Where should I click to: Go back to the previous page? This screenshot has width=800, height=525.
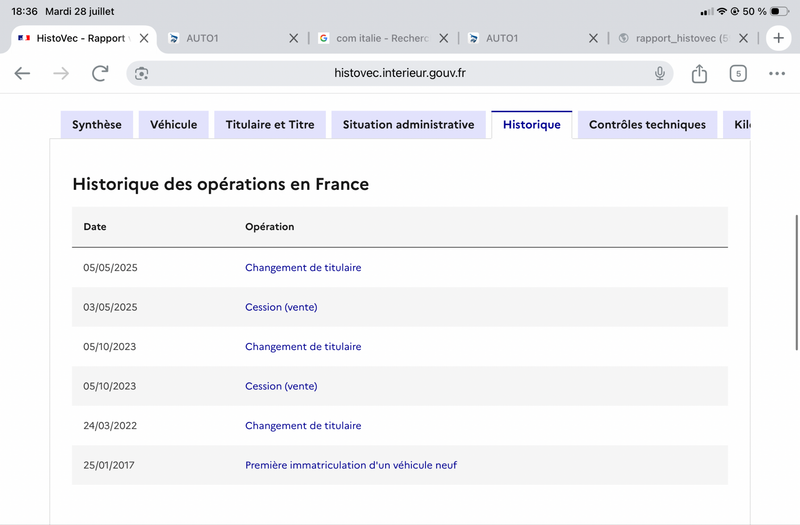tap(22, 73)
